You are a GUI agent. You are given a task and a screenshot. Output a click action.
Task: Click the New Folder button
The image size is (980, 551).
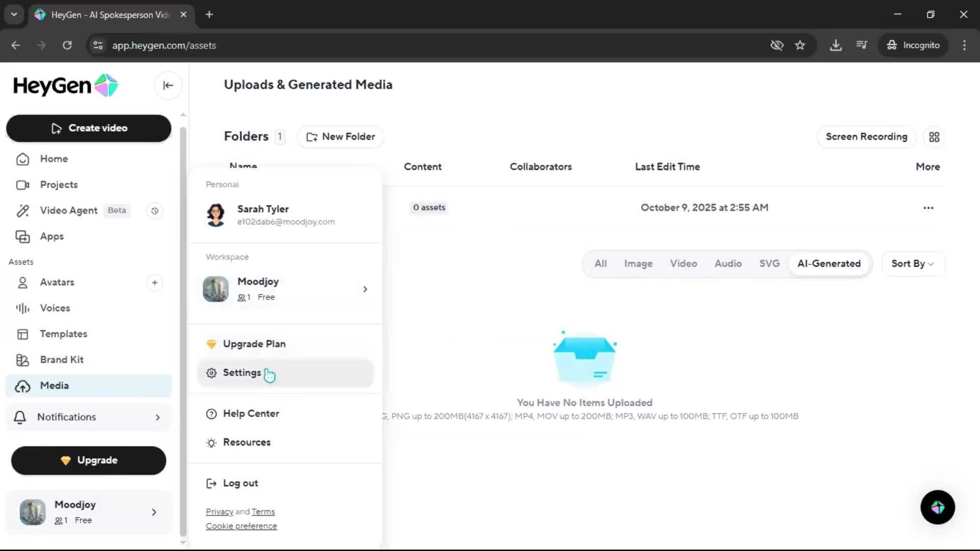pos(340,137)
